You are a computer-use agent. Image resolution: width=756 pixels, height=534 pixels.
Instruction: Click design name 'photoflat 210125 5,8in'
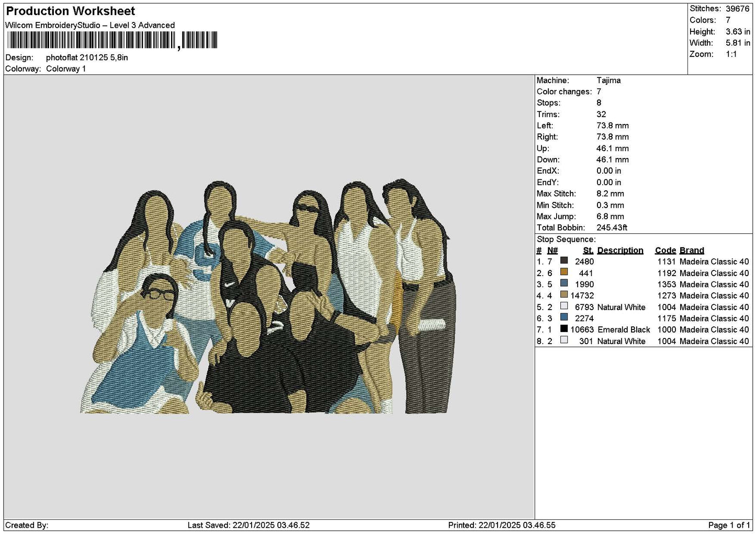[x=87, y=58]
